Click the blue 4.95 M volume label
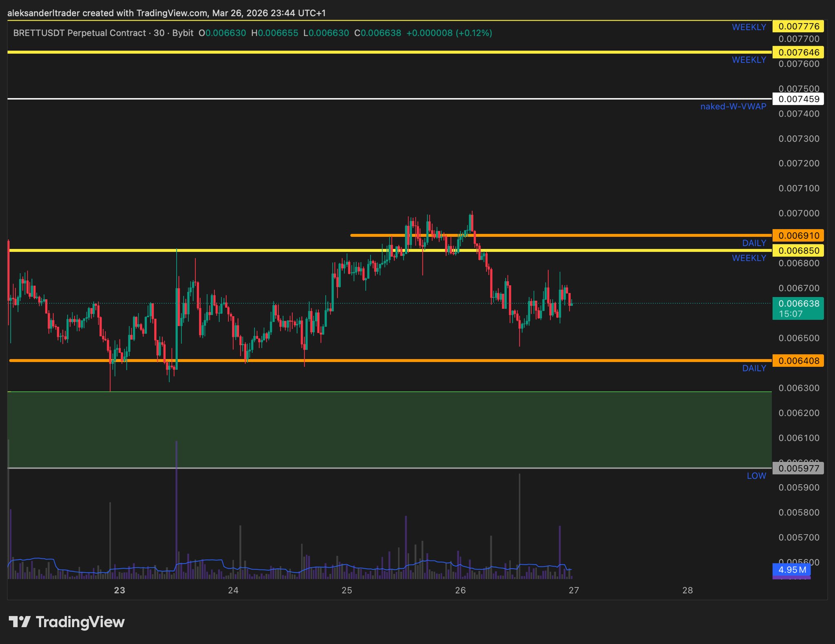Viewport: 835px width, 644px height. (791, 570)
